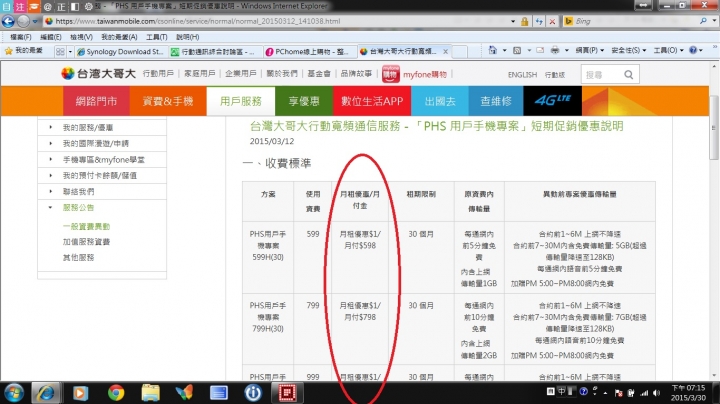Viewport: 720px width, 404px height.
Task: Click the quick tabs grid icon
Action: 60,52
